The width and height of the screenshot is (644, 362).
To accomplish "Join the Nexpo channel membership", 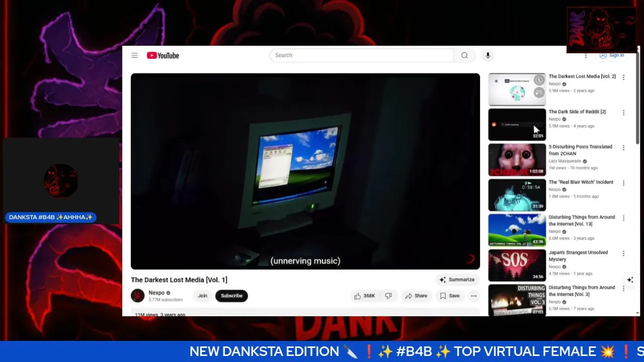I will coord(202,296).
